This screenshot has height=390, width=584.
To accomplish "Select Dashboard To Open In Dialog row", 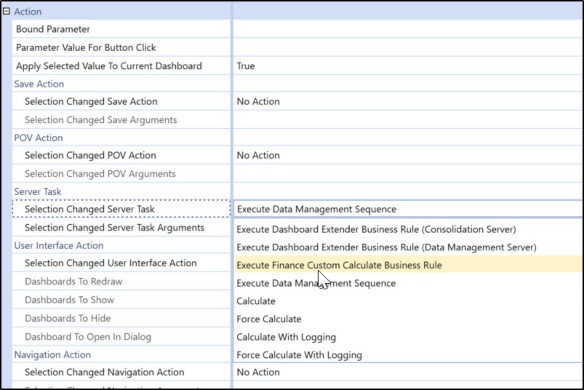I will (x=121, y=337).
